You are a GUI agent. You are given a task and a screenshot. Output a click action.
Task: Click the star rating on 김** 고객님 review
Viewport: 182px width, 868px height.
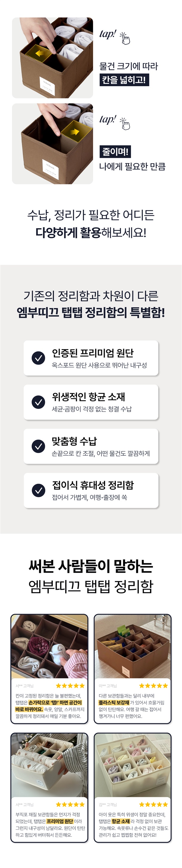pos(153,804)
